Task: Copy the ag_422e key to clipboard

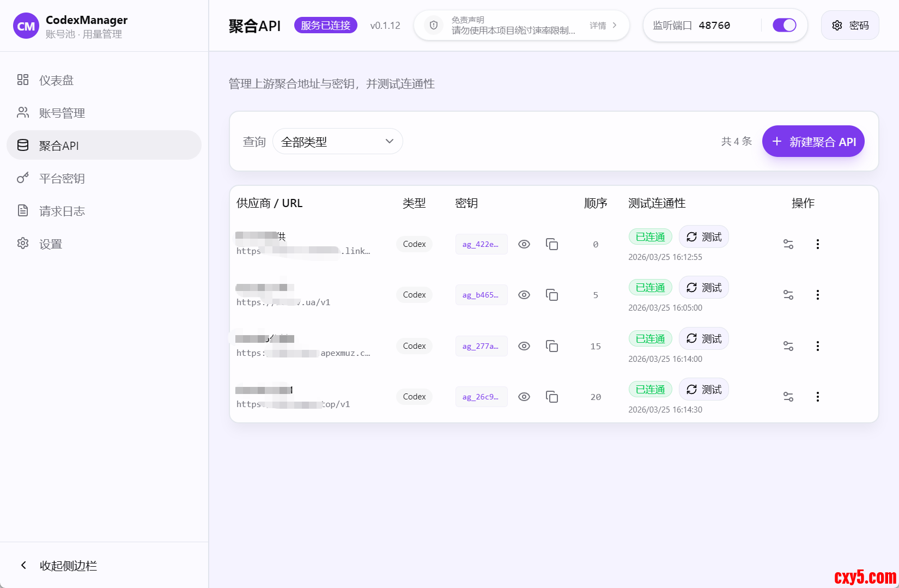Action: click(x=552, y=244)
